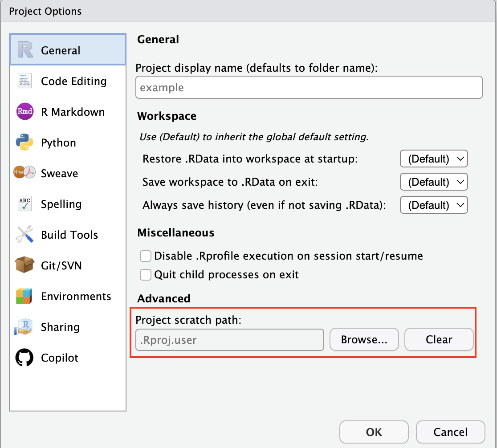497x448 pixels.
Task: Click the R logo icon for General
Action: click(x=25, y=50)
